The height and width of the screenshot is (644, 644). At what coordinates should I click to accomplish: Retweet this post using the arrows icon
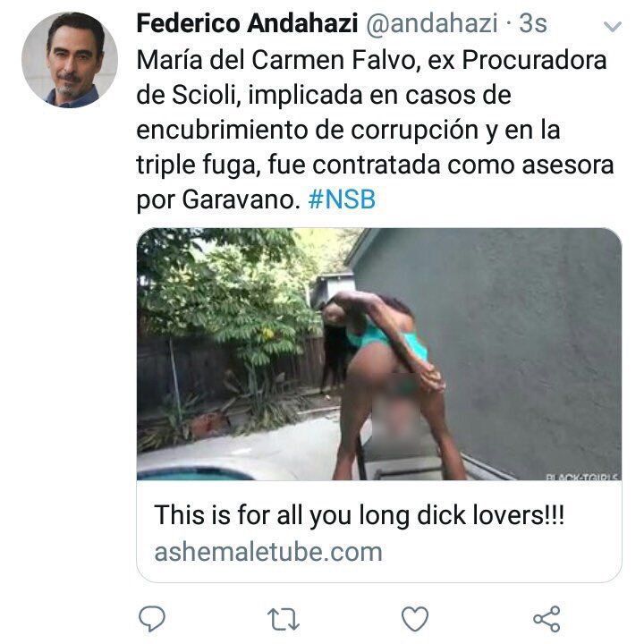pyautogui.click(x=284, y=619)
